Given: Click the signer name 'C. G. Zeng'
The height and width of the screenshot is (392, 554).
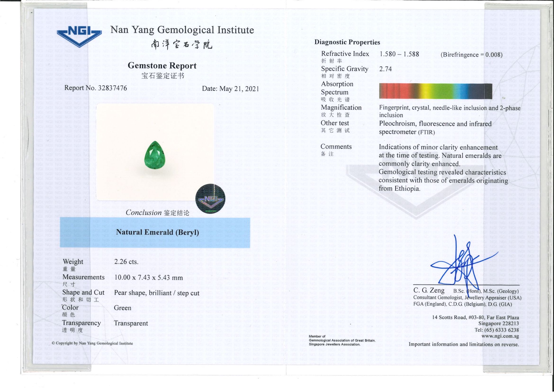Looking at the screenshot, I should 429,290.
